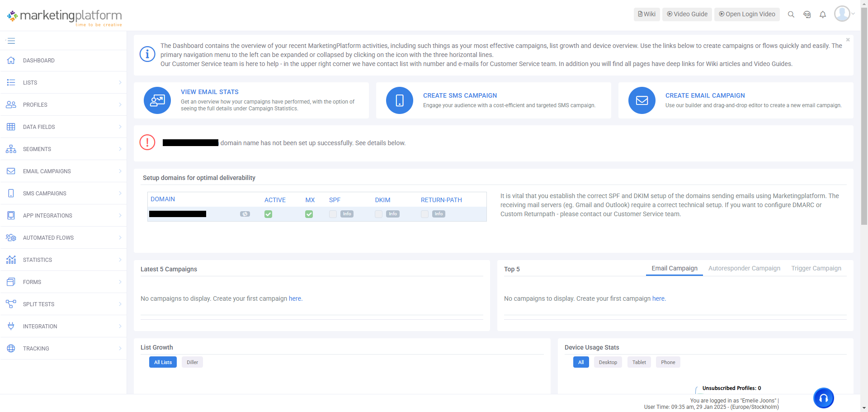
Task: Click the domain refresh icon in table
Action: tap(245, 214)
